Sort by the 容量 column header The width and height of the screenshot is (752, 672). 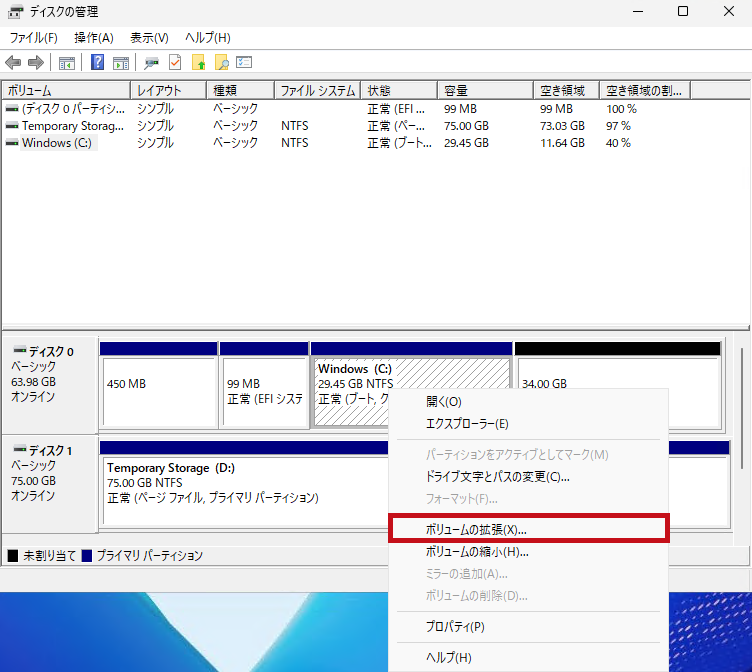(x=486, y=90)
